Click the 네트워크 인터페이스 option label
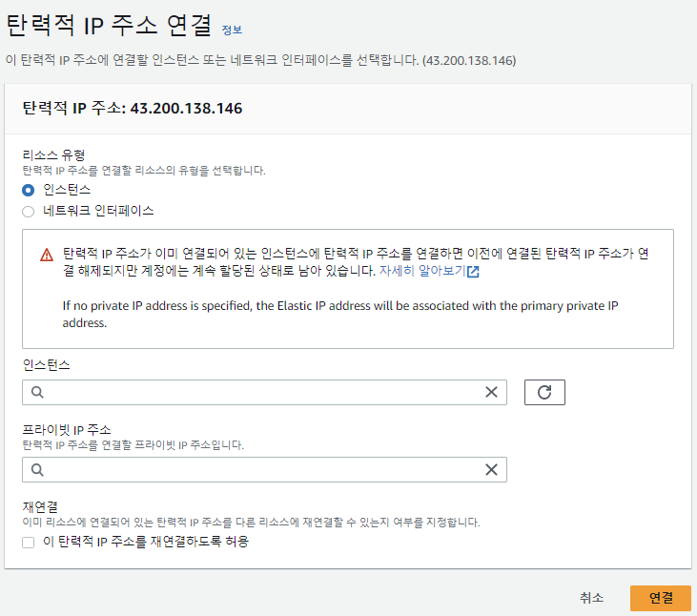Viewport: 697px width, 616px height. pos(98,211)
